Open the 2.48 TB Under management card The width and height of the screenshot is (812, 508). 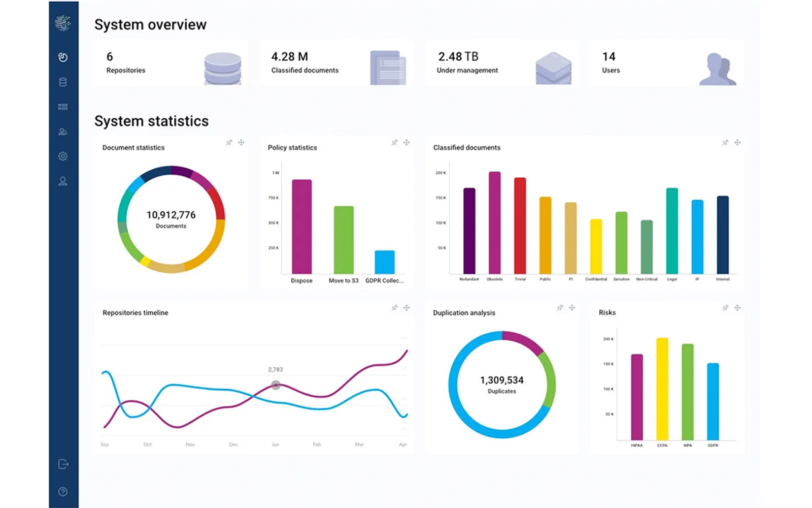(x=502, y=63)
